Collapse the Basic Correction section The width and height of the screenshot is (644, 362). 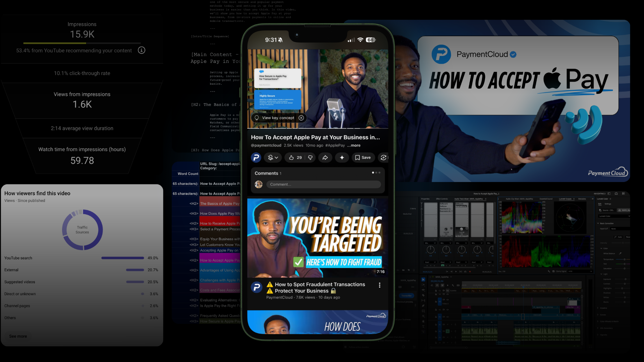pos(598,223)
